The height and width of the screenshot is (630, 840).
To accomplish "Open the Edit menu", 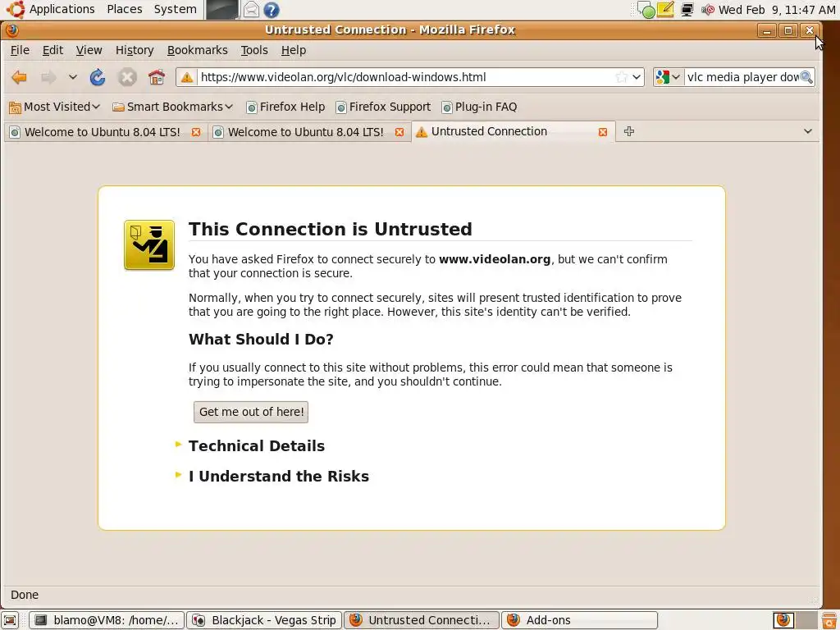I will pos(52,50).
